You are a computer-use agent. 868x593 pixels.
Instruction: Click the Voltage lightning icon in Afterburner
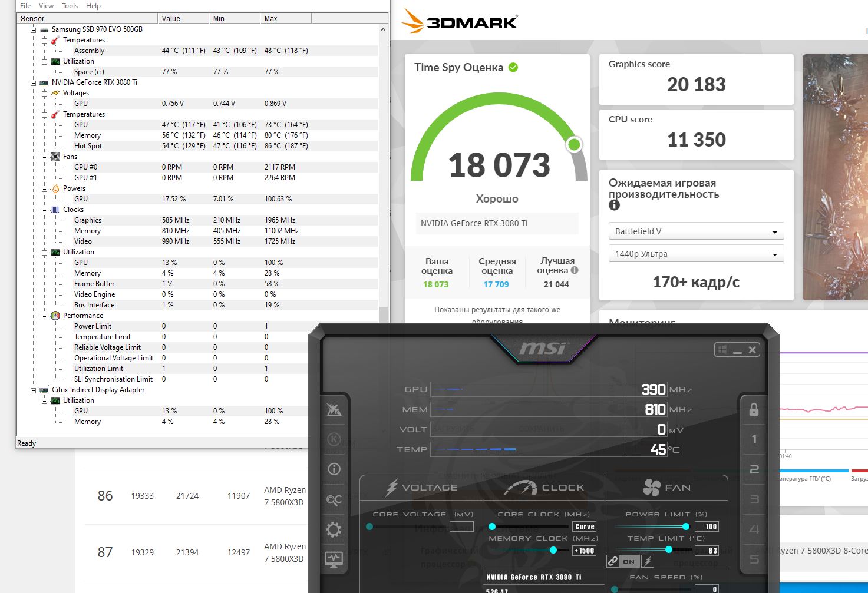(x=391, y=488)
